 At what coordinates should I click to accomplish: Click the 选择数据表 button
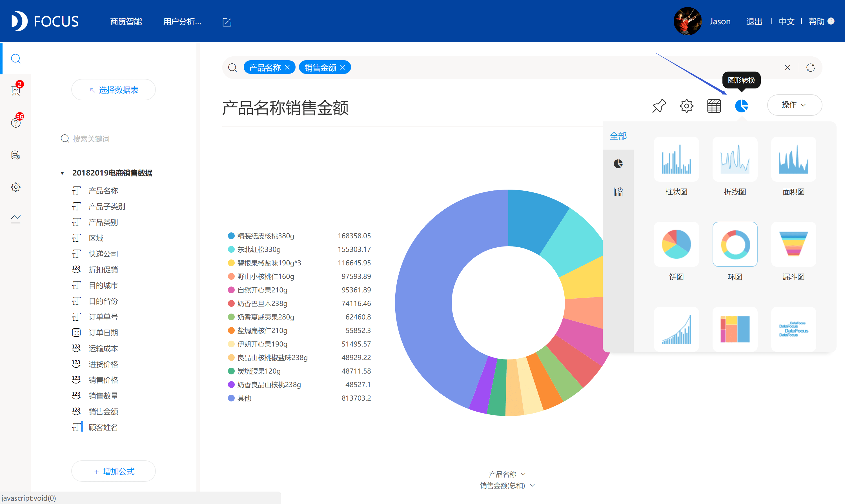[x=113, y=89]
